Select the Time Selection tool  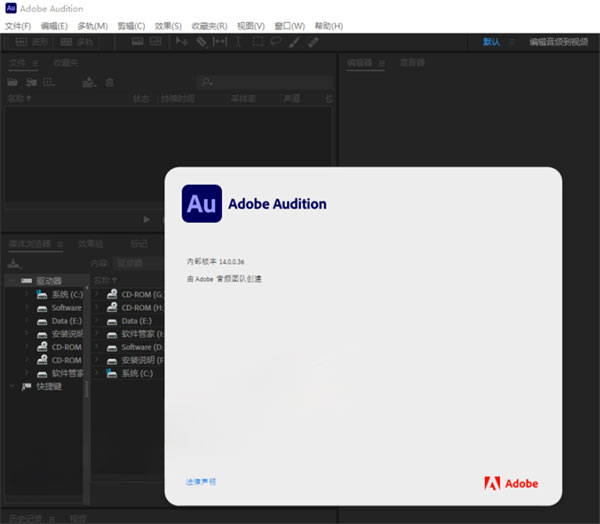click(x=238, y=42)
